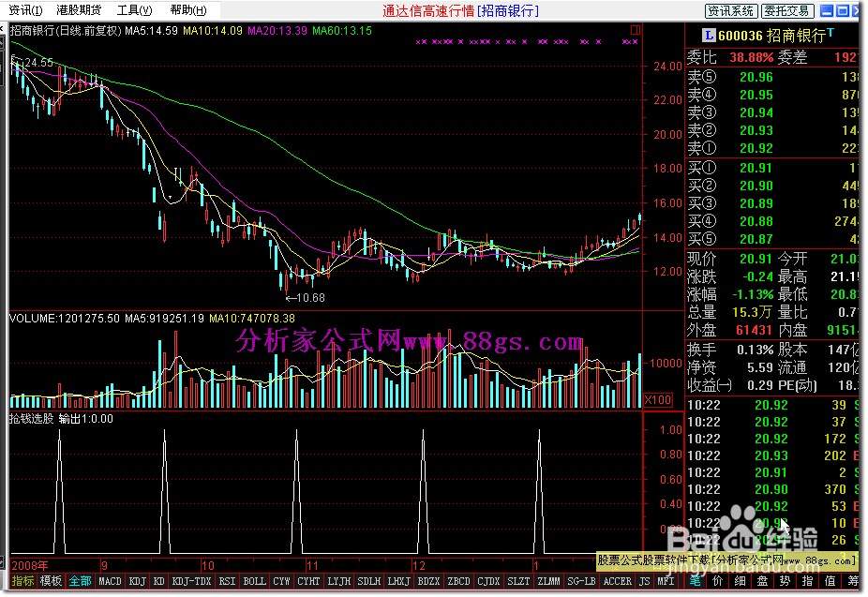868x597 pixels.
Task: Switch to the ZBCD indicator
Action: point(458,581)
